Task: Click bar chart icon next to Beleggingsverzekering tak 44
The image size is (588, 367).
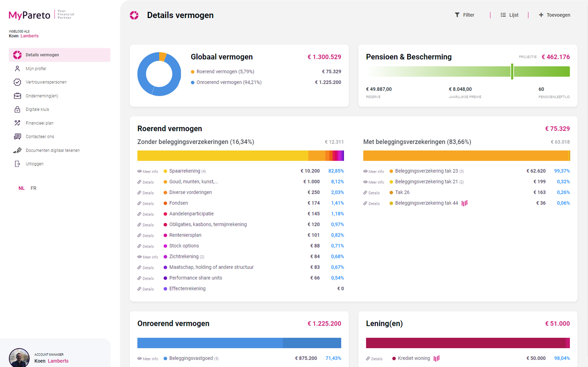Action: (464, 203)
